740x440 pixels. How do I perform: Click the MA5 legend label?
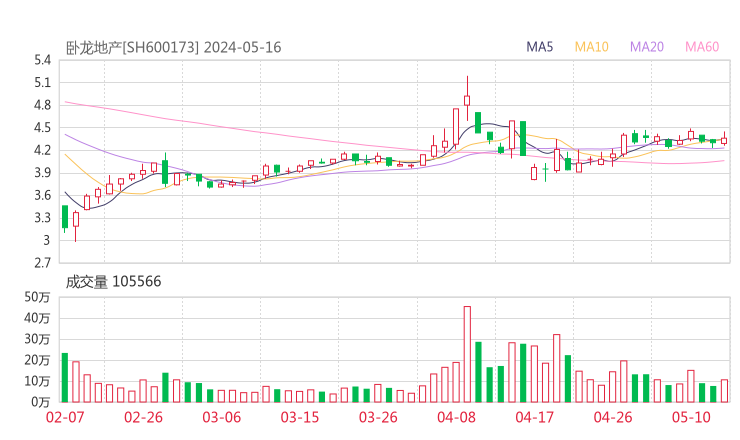point(539,47)
